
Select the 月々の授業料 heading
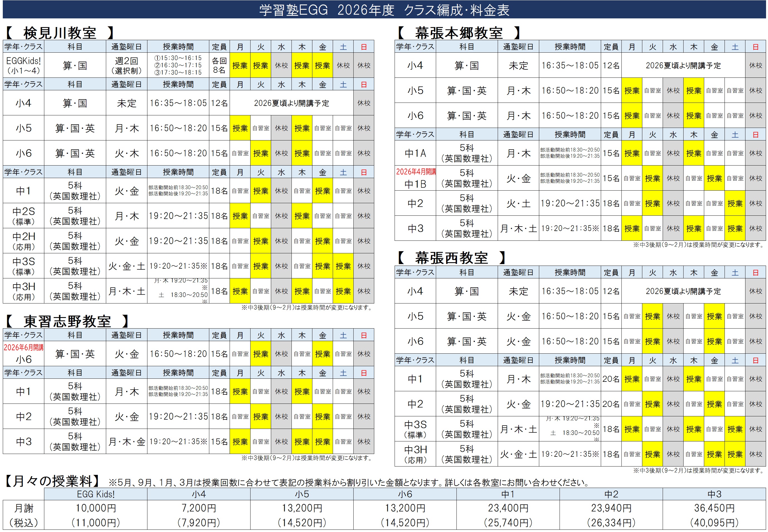[x=52, y=481]
